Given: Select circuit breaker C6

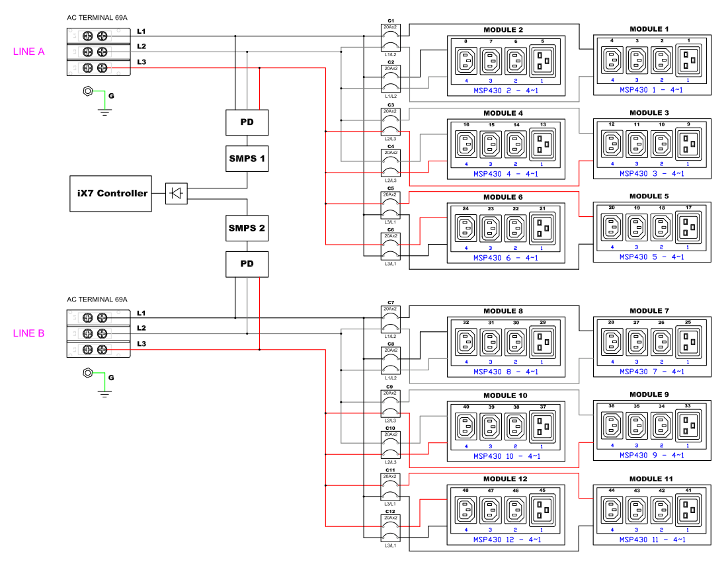Looking at the screenshot, I should click(x=391, y=247).
